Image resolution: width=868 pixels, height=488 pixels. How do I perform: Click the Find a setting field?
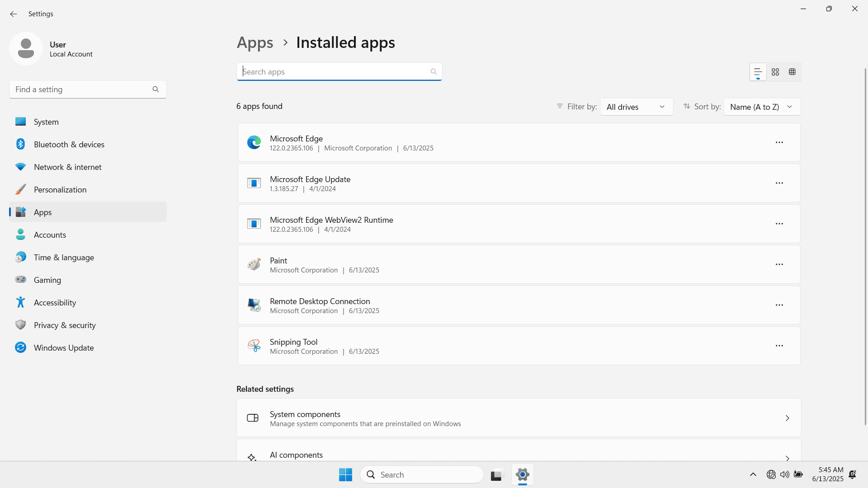88,89
